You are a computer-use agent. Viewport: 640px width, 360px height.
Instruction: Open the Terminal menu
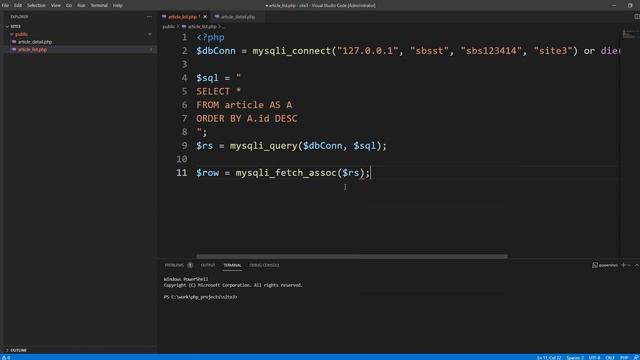click(x=99, y=5)
